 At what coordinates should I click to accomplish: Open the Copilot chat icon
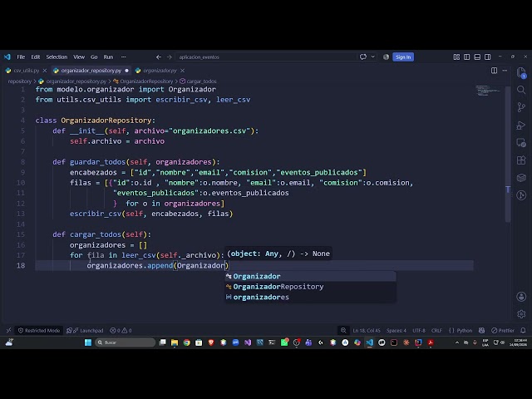(363, 57)
